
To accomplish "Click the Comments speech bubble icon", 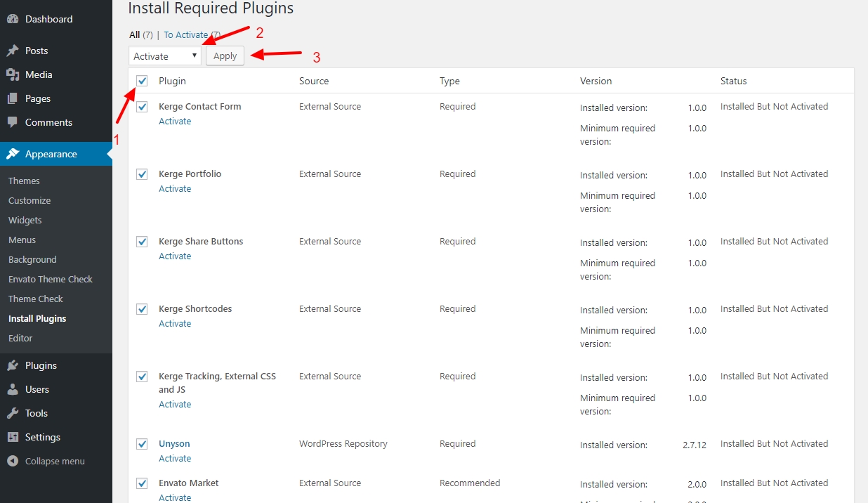I will click(x=13, y=122).
